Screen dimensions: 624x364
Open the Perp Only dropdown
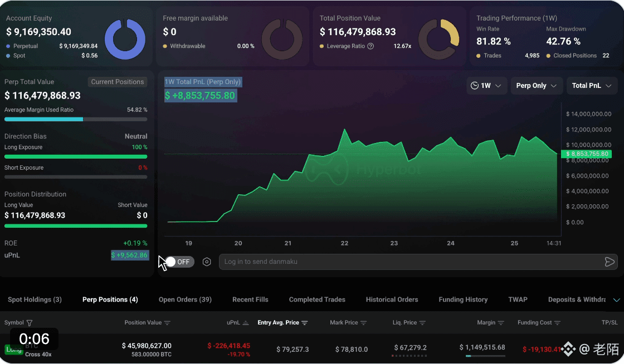tap(537, 86)
